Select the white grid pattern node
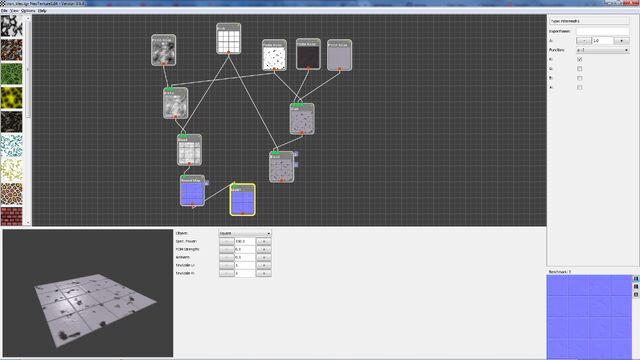The width and height of the screenshot is (640, 360). pyautogui.click(x=229, y=39)
